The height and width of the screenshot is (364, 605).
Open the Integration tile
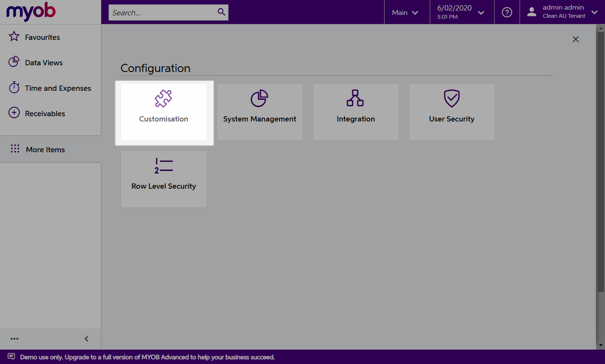pos(356,112)
